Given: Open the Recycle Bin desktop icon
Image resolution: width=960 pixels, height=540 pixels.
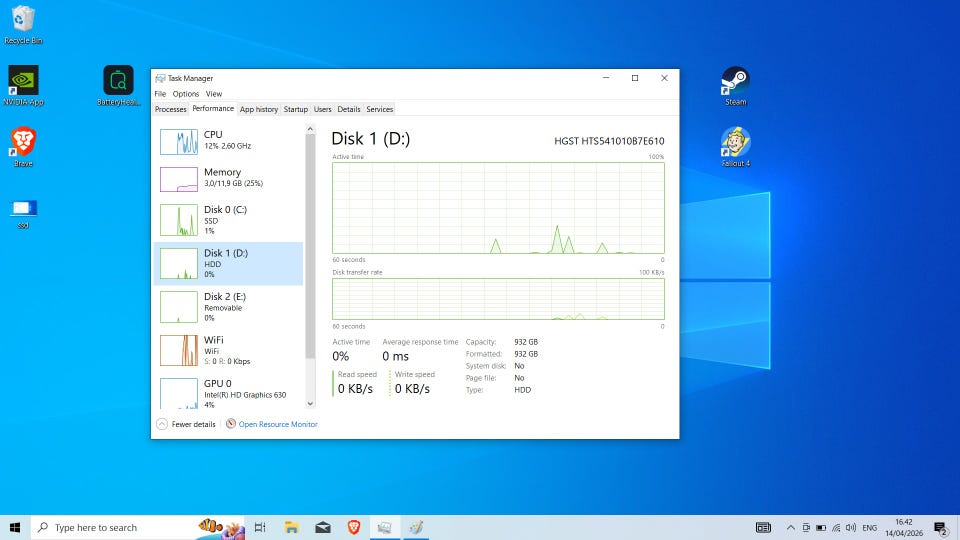Looking at the screenshot, I should click(x=23, y=24).
